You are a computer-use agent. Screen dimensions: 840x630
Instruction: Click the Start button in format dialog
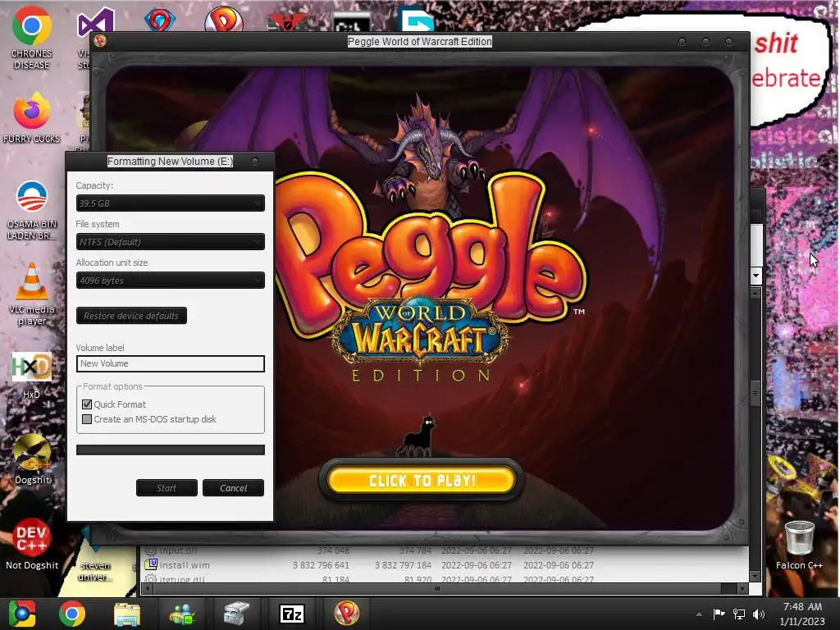[x=167, y=488]
